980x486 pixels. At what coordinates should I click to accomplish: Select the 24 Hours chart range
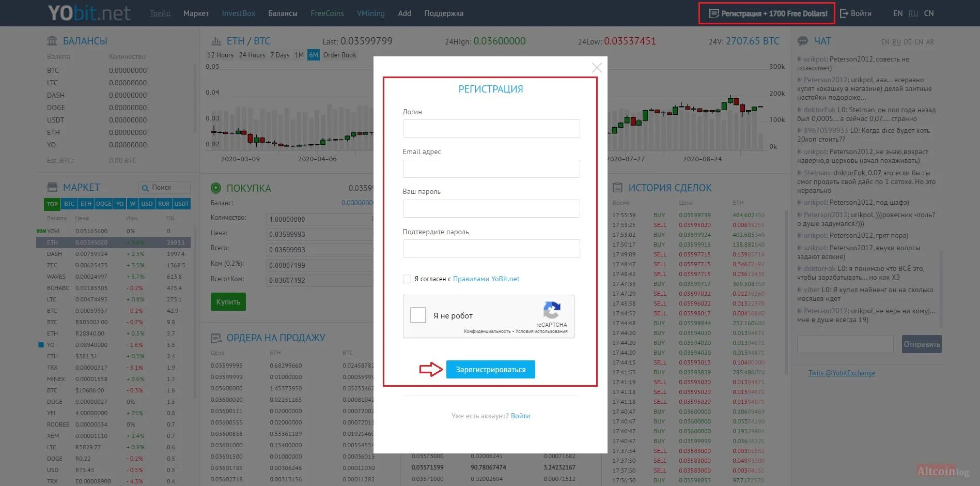[x=252, y=55]
